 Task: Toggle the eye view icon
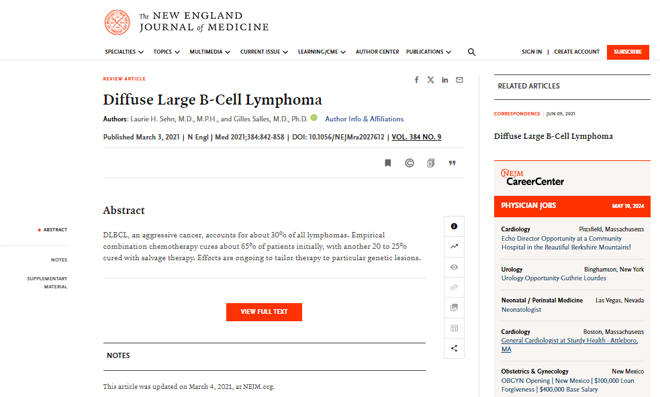pos(454,267)
